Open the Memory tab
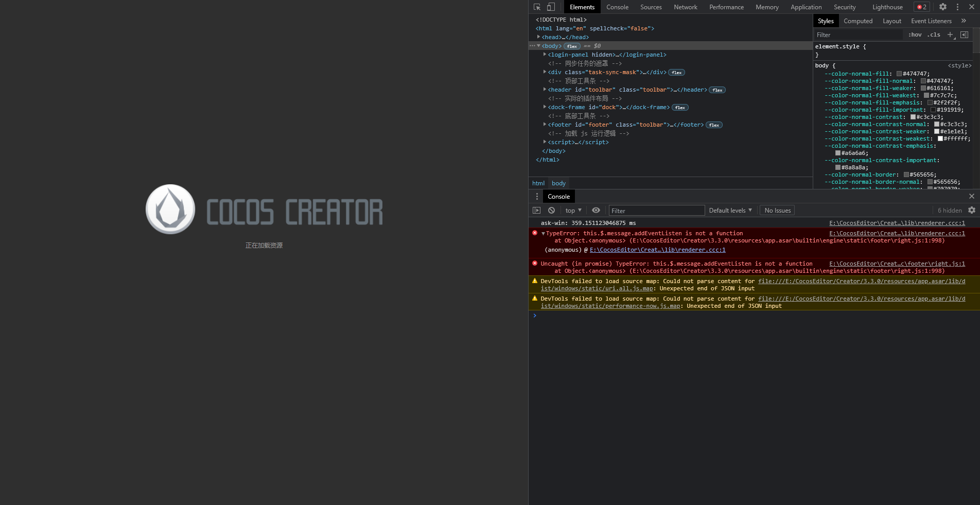The height and width of the screenshot is (505, 980). point(767,7)
